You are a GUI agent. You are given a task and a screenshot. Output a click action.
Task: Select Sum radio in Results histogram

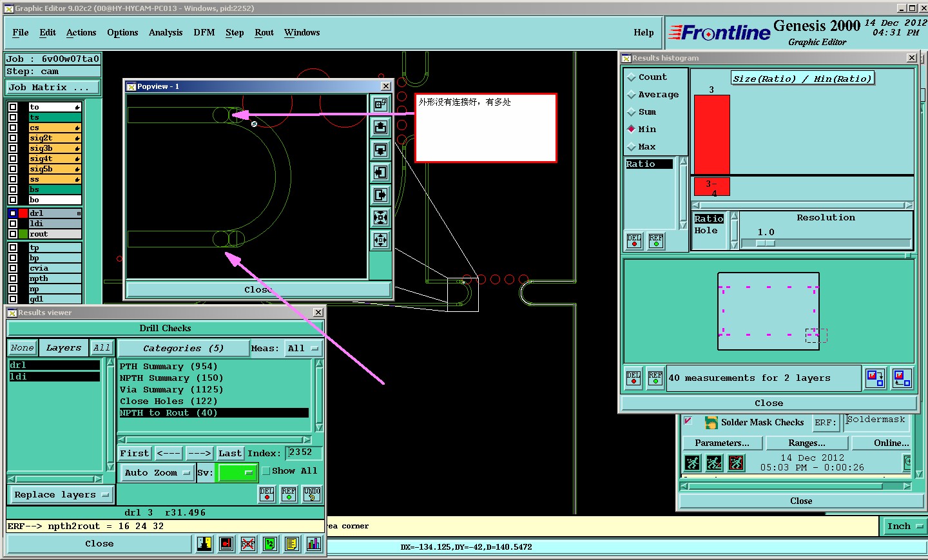coord(632,112)
